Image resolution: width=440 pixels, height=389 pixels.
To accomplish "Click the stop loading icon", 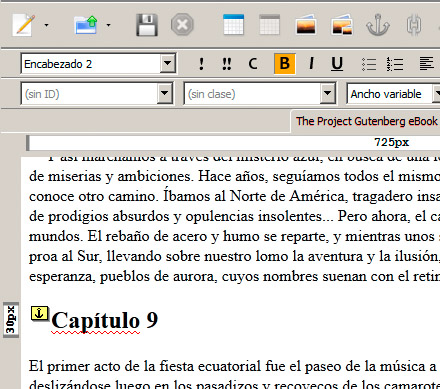I will point(182,25).
